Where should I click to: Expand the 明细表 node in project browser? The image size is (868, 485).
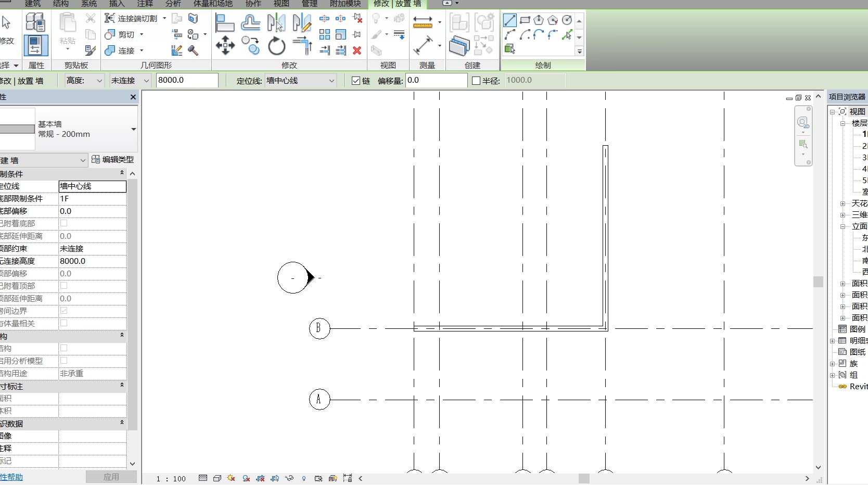pos(833,341)
